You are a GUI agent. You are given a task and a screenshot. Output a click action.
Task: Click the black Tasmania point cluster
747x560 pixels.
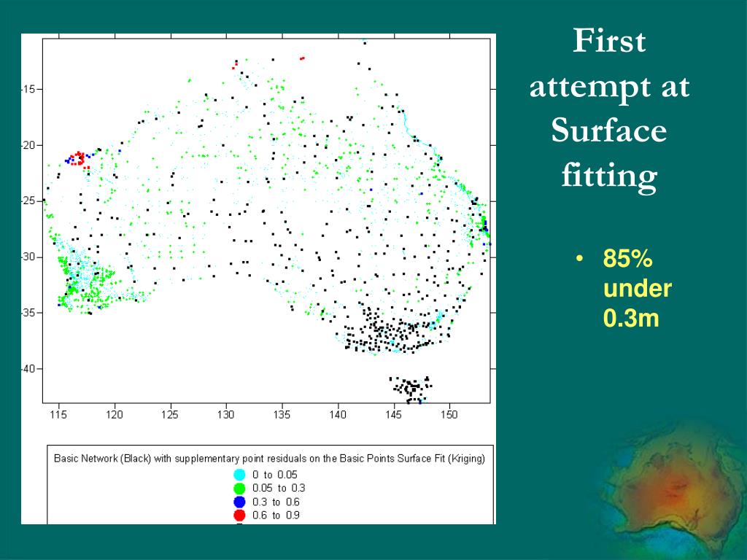pyautogui.click(x=411, y=389)
